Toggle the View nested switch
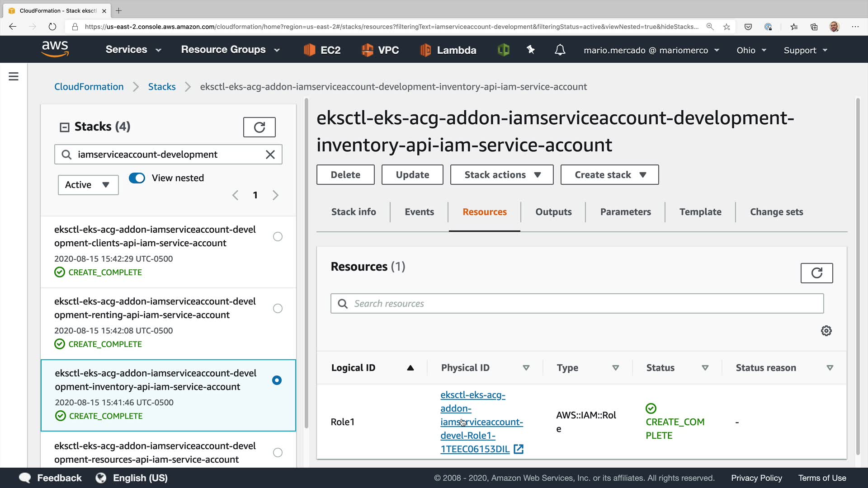The height and width of the screenshot is (488, 868). [x=137, y=178]
